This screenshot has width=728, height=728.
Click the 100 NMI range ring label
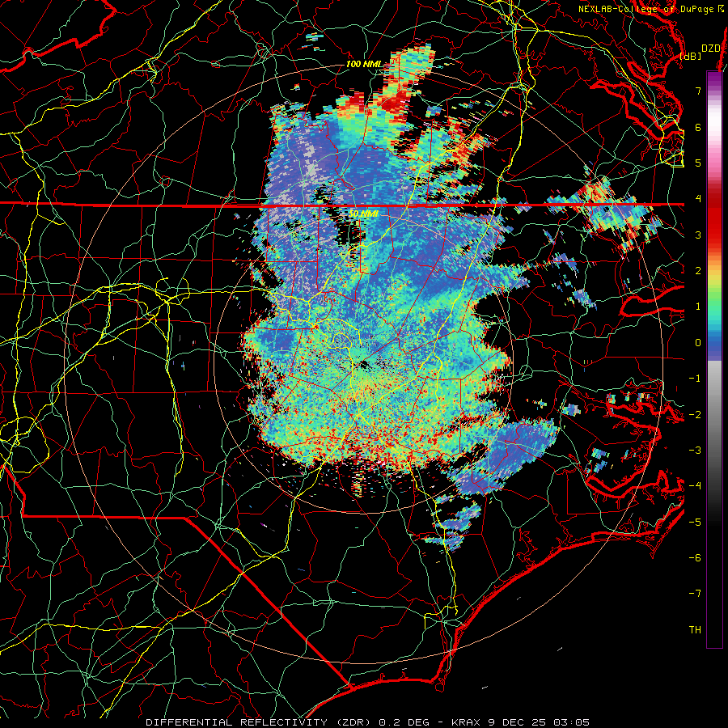(363, 64)
